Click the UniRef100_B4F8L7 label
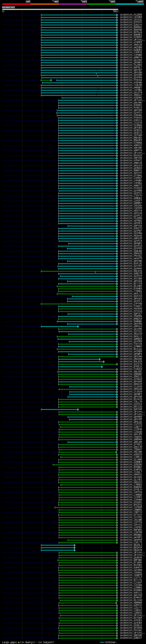The width and height of the screenshot is (146, 644). [131, 67]
